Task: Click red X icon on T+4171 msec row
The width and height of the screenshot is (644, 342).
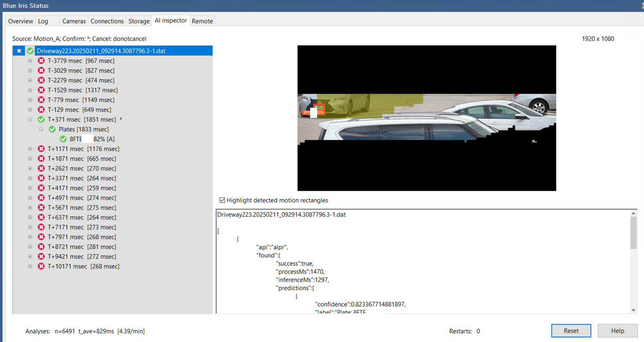Action: pos(41,188)
